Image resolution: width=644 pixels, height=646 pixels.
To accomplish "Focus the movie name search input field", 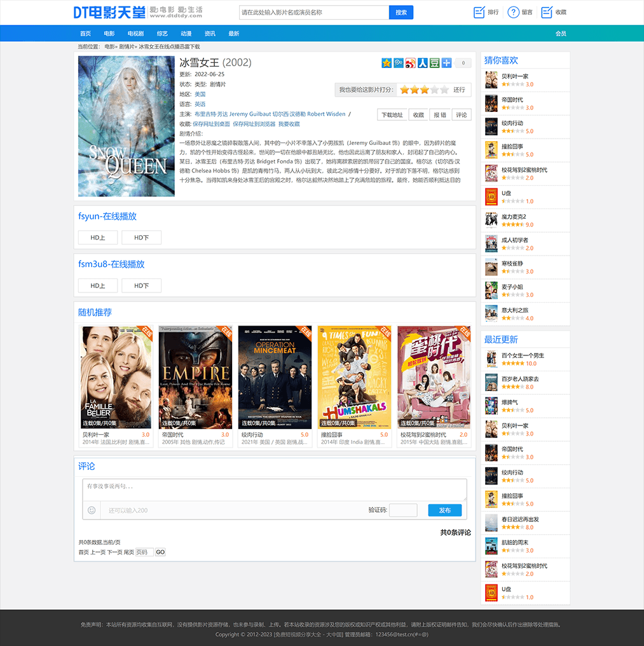I will point(313,12).
